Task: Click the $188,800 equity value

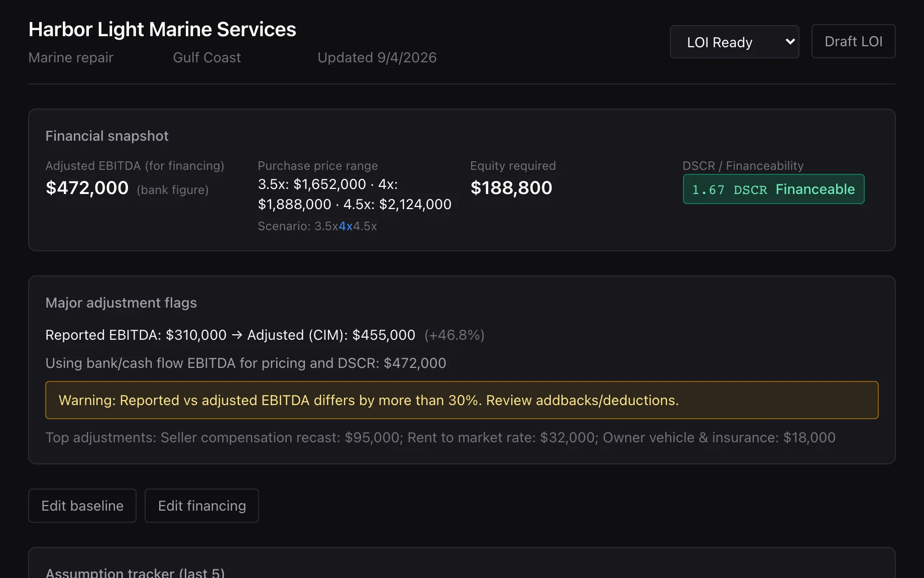Action: tap(511, 188)
